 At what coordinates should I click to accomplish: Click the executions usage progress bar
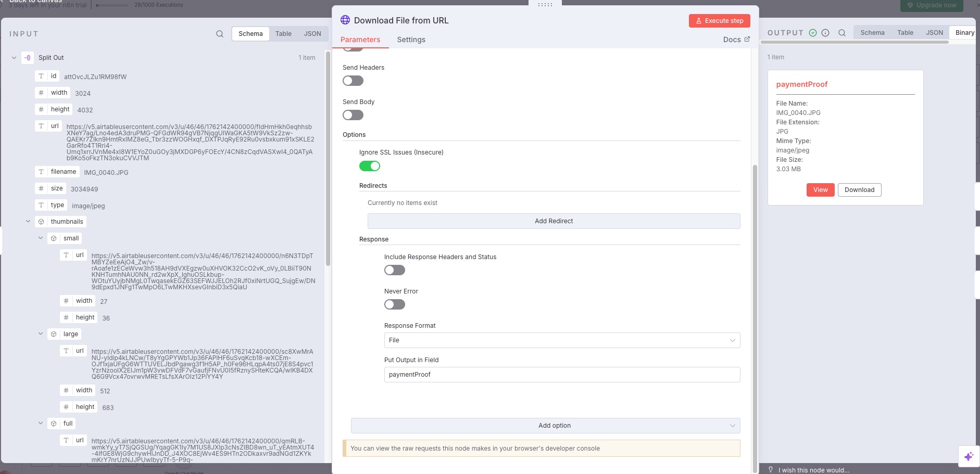pyautogui.click(x=112, y=5)
